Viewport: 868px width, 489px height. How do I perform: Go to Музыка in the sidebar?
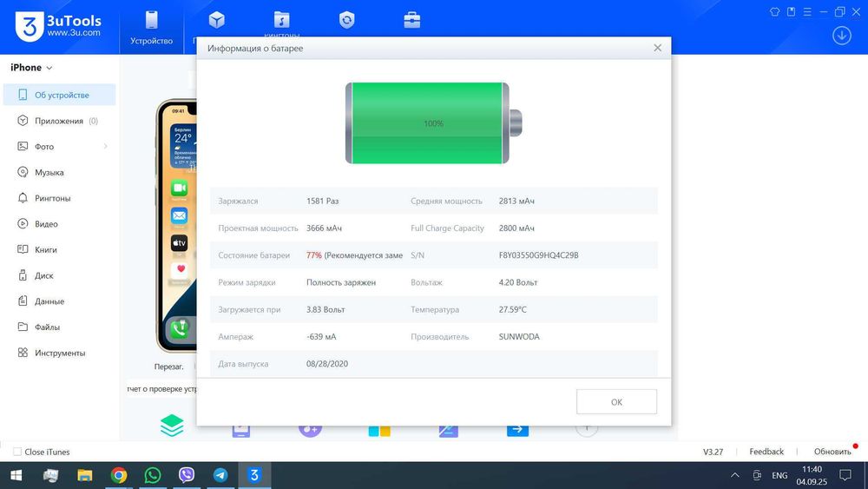coord(49,173)
